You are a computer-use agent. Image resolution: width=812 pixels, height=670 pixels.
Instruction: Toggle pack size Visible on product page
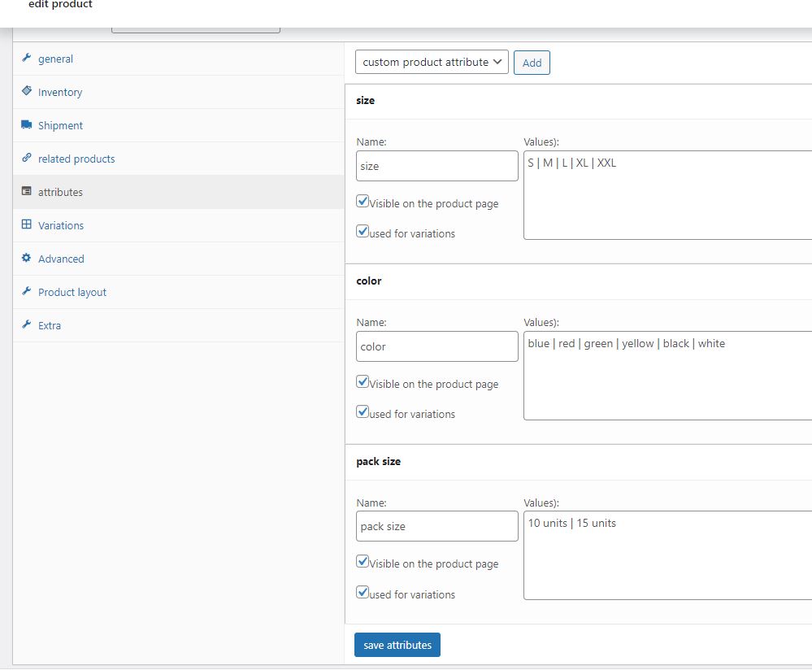point(363,562)
